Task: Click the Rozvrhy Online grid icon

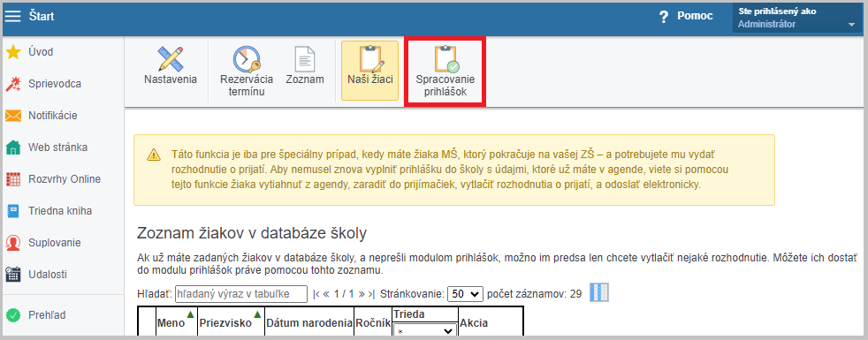Action: tap(13, 179)
